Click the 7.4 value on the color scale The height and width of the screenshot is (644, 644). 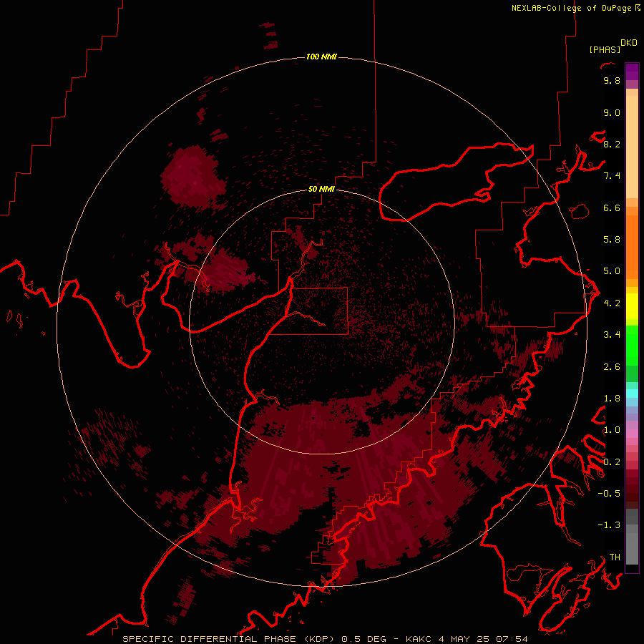tap(612, 176)
